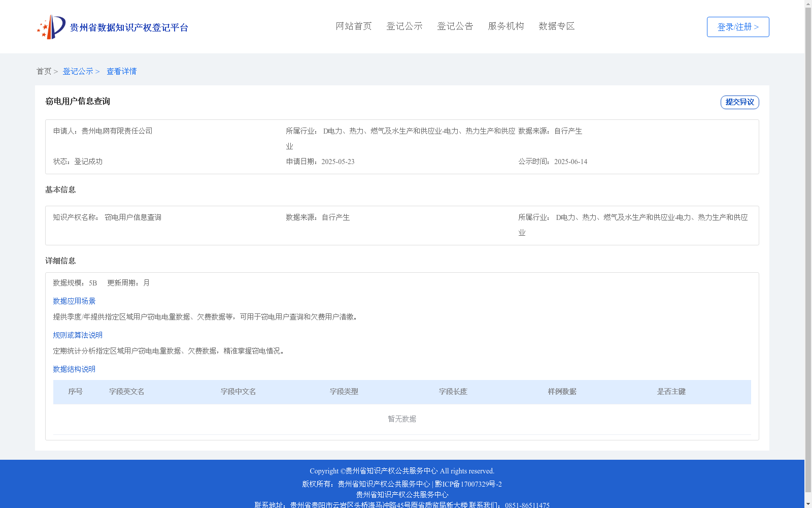Viewport: 812px width, 508px height.
Task: Click the 提交异议 button
Action: pyautogui.click(x=740, y=102)
